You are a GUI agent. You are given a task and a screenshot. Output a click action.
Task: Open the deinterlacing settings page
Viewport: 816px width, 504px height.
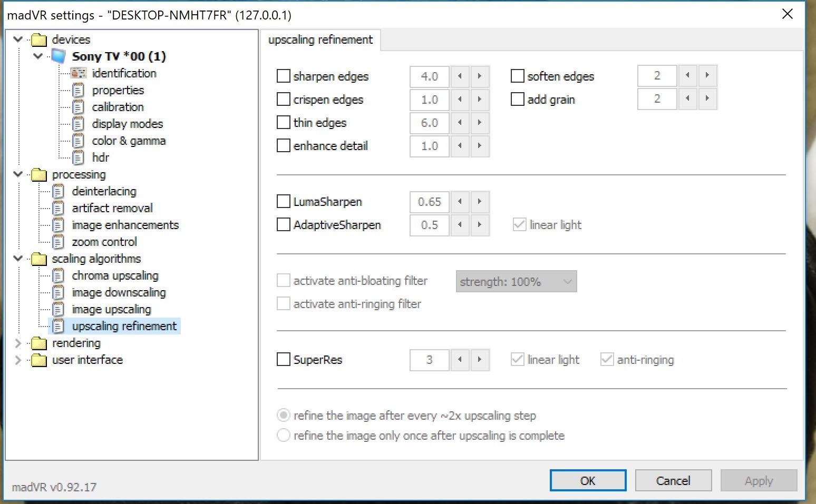tap(104, 191)
